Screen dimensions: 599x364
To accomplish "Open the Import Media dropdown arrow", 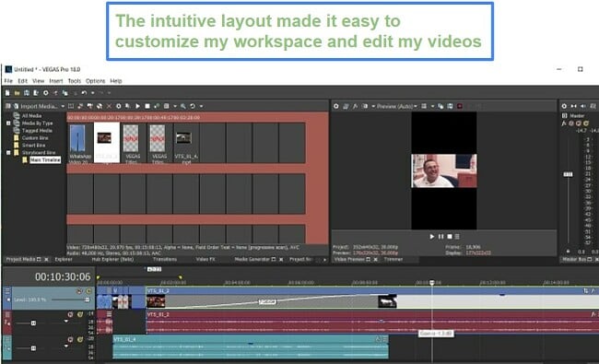I will point(63,106).
